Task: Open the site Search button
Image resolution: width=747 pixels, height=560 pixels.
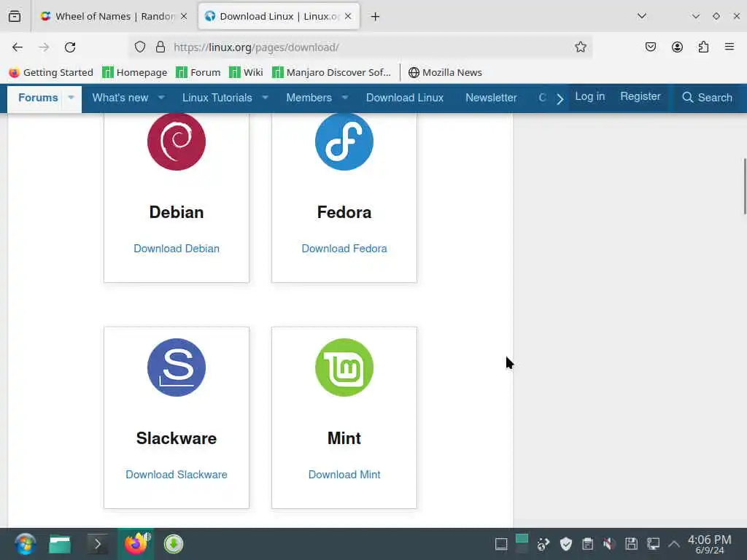Action: 707,98
